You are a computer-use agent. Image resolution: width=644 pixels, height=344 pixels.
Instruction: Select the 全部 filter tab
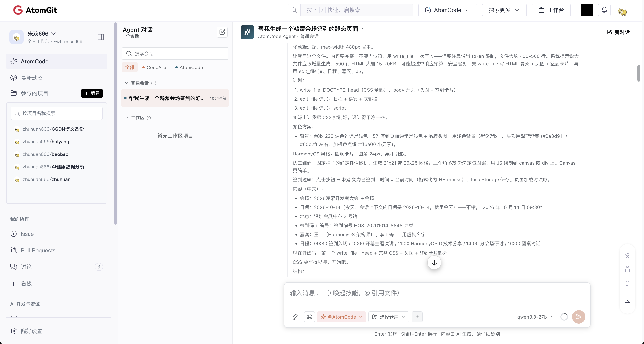click(130, 67)
